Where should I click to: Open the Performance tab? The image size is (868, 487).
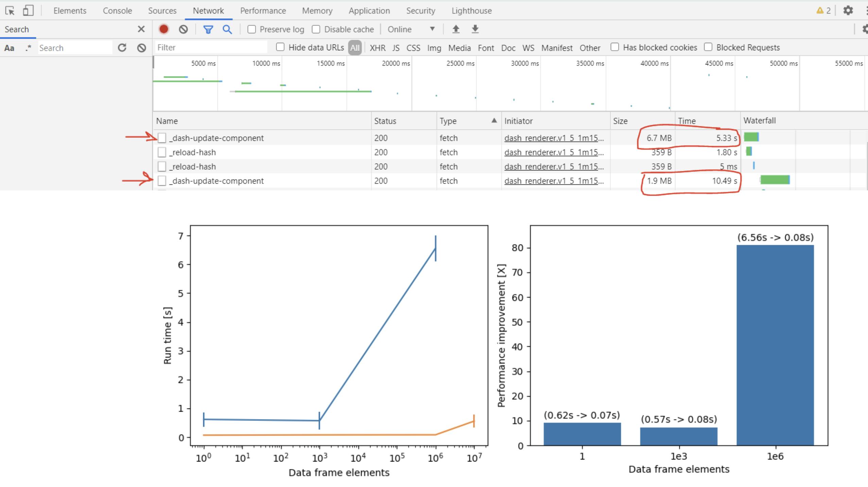tap(263, 11)
